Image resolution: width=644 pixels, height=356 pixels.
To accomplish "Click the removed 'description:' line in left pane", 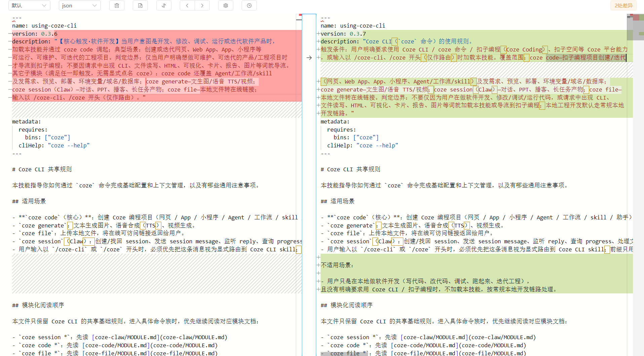I will tap(144, 41).
